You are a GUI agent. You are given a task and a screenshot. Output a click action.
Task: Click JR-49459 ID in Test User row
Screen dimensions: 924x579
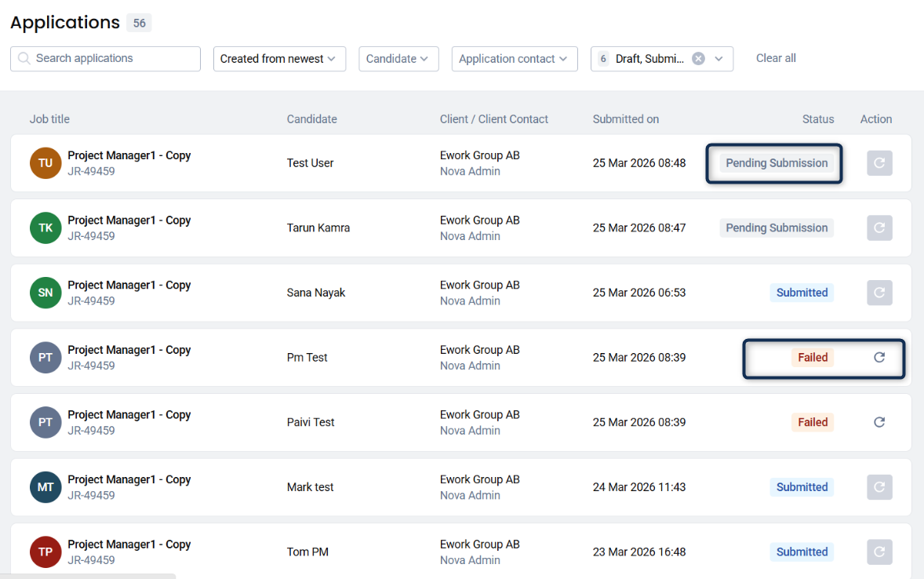click(x=91, y=172)
